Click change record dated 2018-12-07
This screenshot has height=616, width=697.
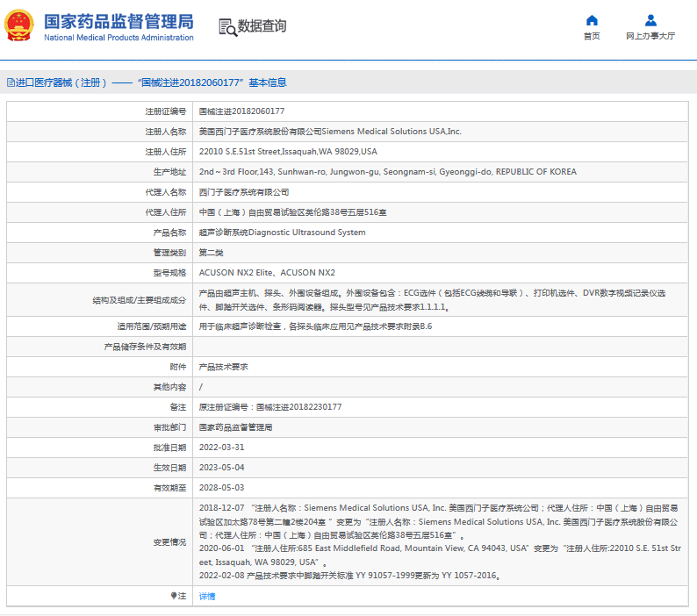click(x=438, y=521)
